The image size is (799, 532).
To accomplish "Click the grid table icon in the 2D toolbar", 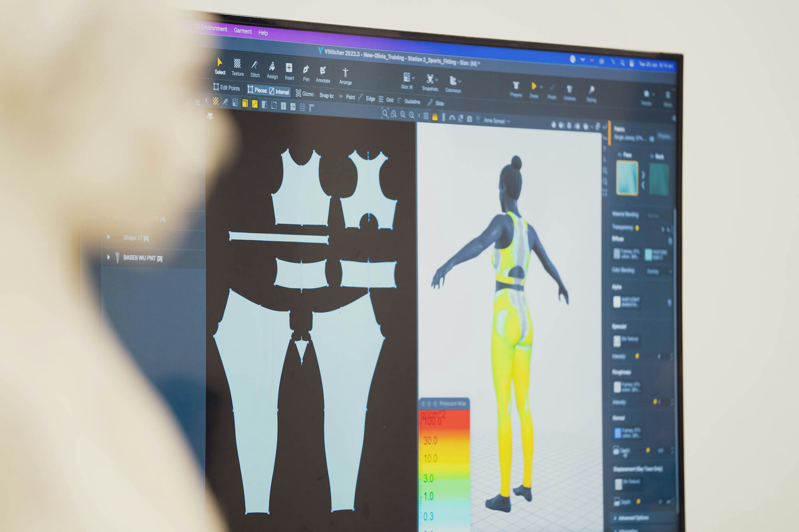I will point(302,107).
